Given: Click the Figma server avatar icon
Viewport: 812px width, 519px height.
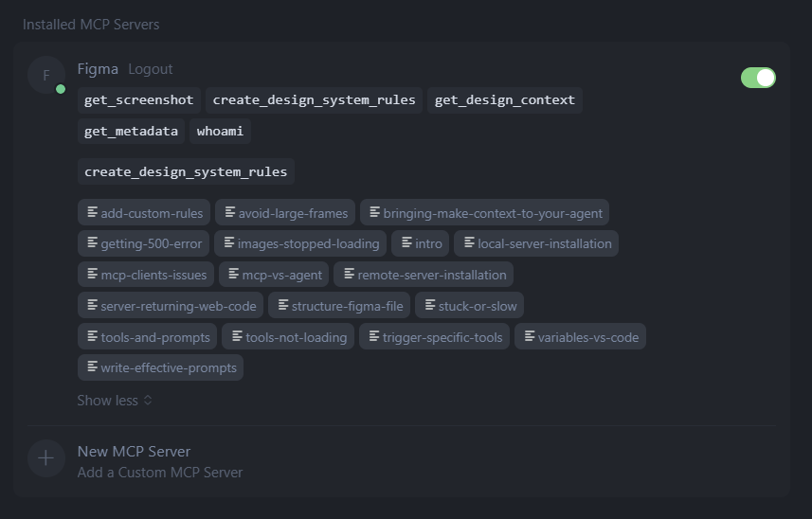Looking at the screenshot, I should [x=46, y=75].
